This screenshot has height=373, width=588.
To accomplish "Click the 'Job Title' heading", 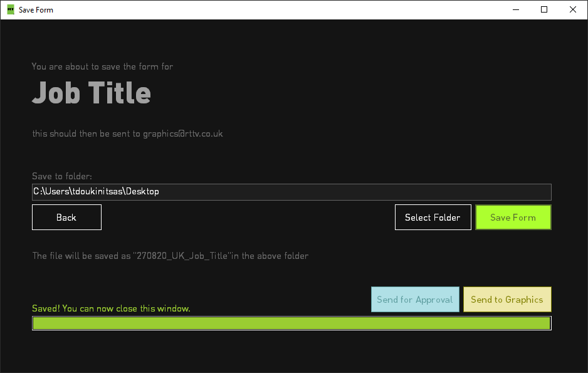I will click(x=92, y=93).
